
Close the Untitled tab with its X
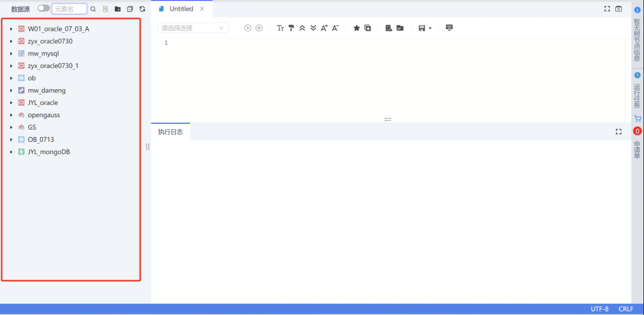coord(202,9)
